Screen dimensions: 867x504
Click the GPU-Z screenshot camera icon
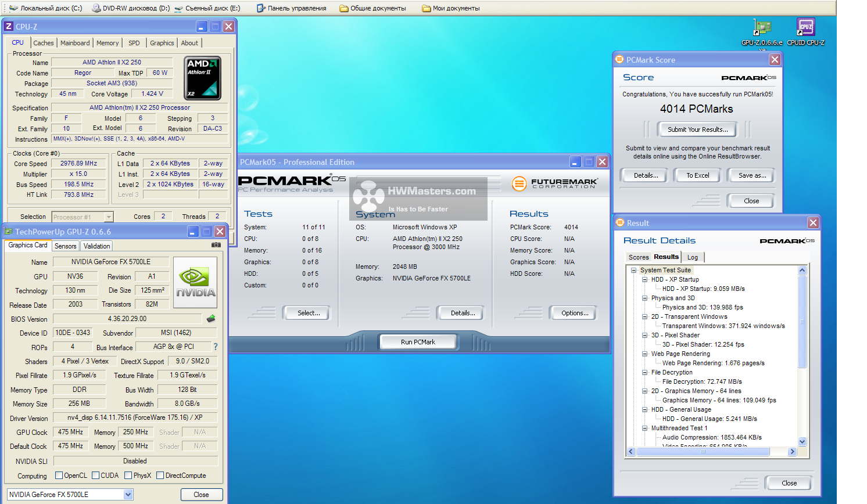216,245
